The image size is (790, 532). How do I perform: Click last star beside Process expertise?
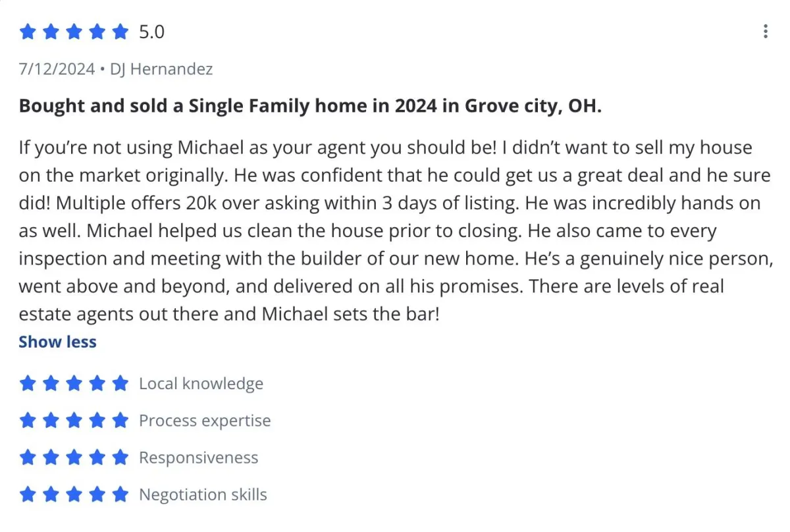[120, 421]
